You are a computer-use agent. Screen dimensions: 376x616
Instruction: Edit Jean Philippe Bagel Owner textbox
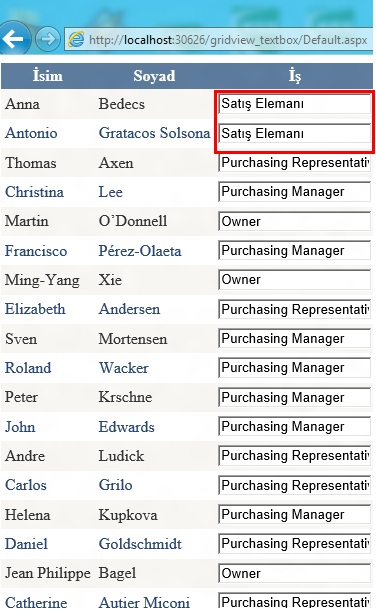[x=294, y=573]
